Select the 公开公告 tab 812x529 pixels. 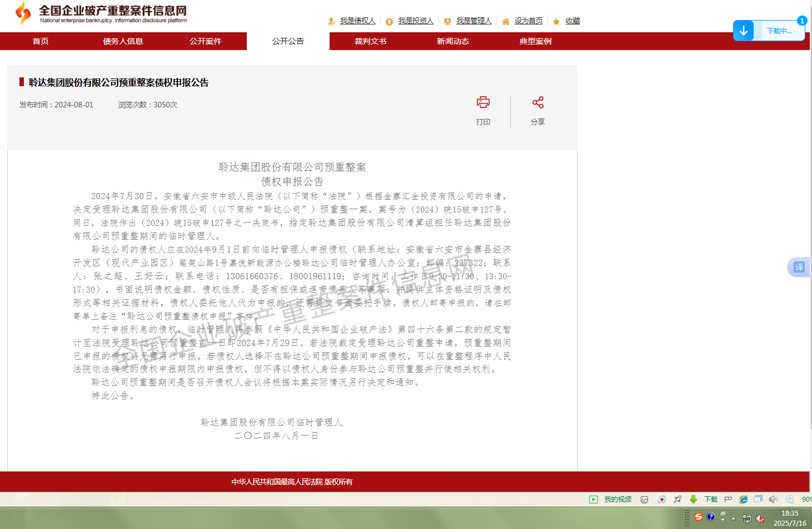click(288, 41)
